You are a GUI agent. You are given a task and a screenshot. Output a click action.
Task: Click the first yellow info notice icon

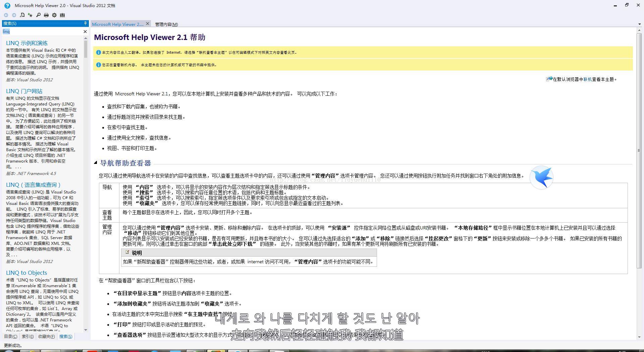[98, 52]
